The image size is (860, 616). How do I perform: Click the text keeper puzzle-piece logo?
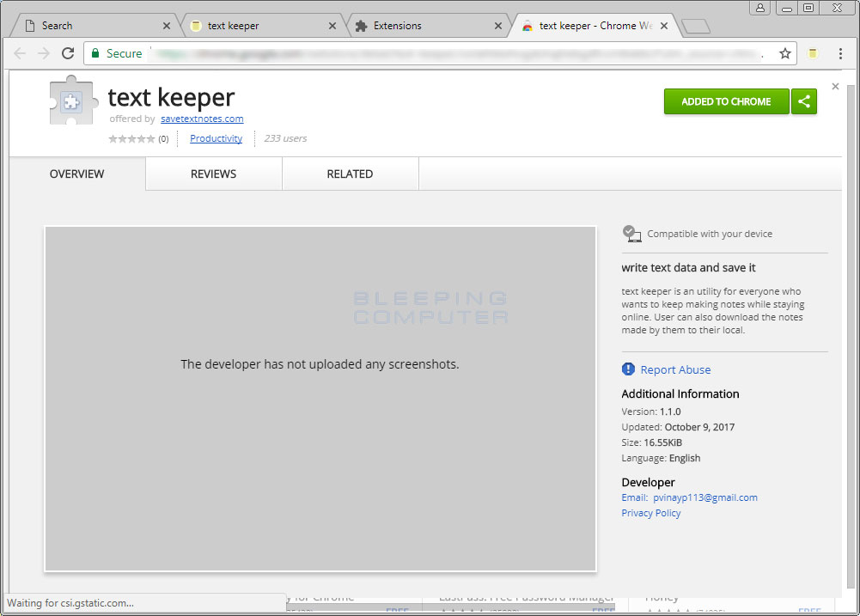coord(73,100)
